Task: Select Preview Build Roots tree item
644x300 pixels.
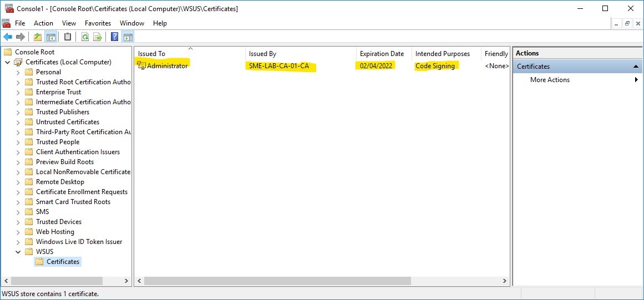Action: tap(65, 162)
